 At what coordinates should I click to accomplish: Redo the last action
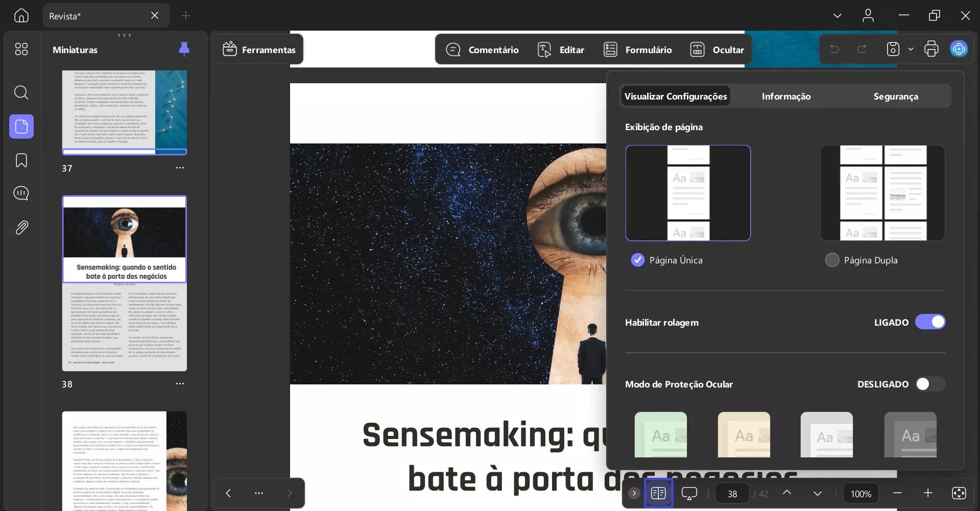pos(862,49)
